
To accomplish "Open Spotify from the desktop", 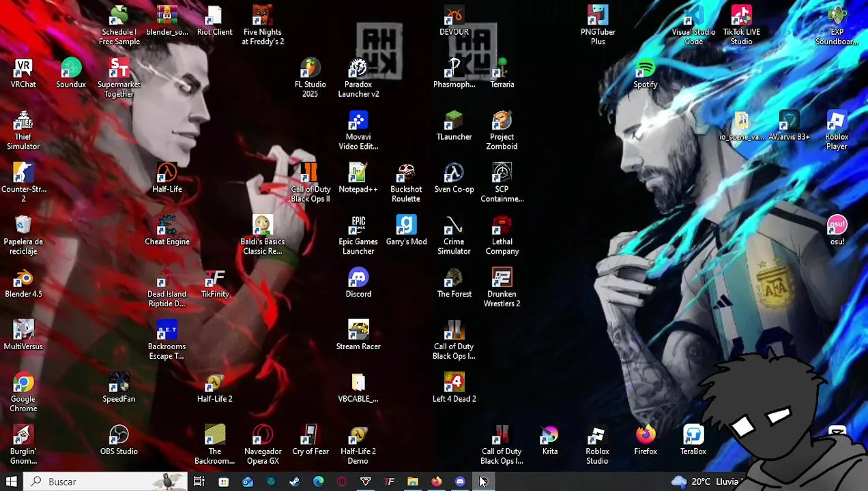I will [x=645, y=74].
